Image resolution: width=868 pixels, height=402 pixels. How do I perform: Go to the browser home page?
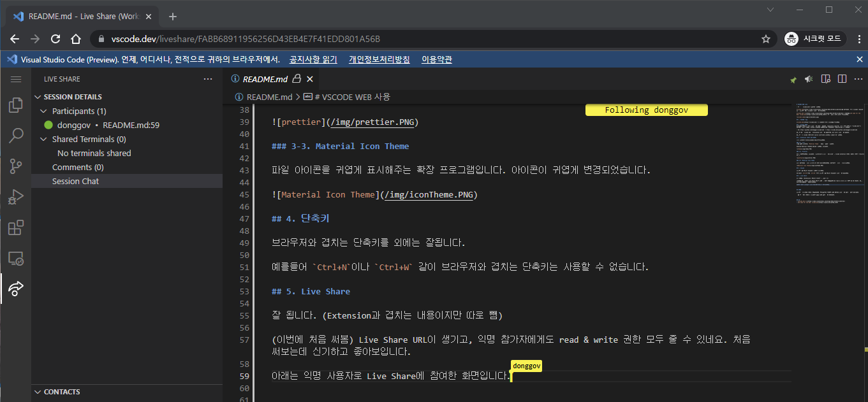coord(75,39)
